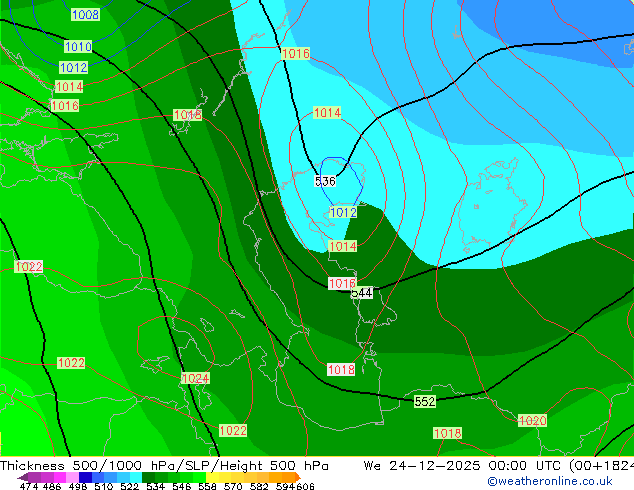Viewport: 634px width, 490px height.
Task: Click the 1008 isobar pressure label
Action: (85, 15)
